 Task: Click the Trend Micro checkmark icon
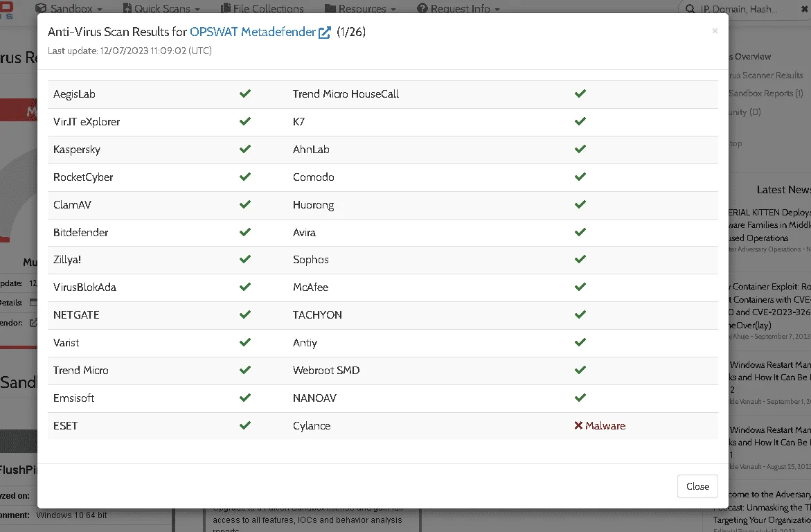tap(245, 370)
